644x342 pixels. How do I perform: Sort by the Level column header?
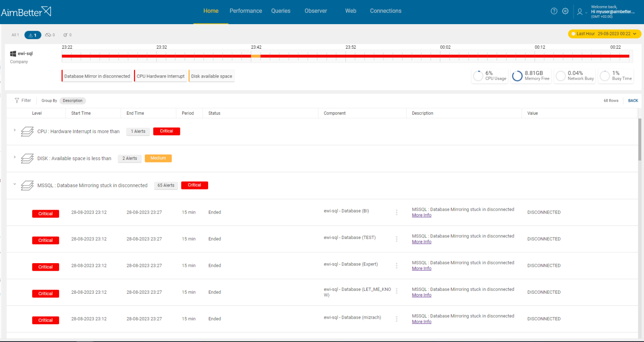pos(37,113)
